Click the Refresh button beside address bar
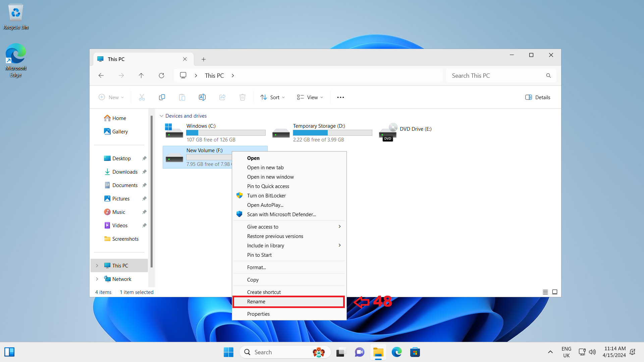Image resolution: width=644 pixels, height=362 pixels. point(161,76)
